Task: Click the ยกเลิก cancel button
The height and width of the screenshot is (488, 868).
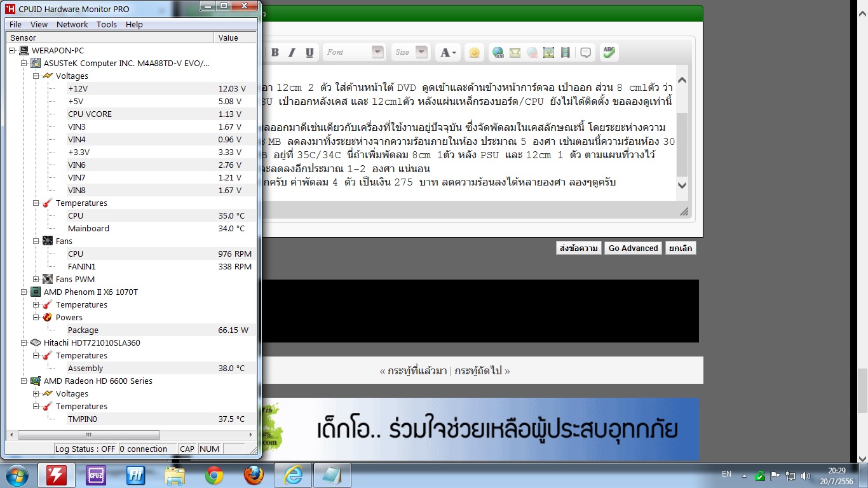Action: tap(681, 248)
